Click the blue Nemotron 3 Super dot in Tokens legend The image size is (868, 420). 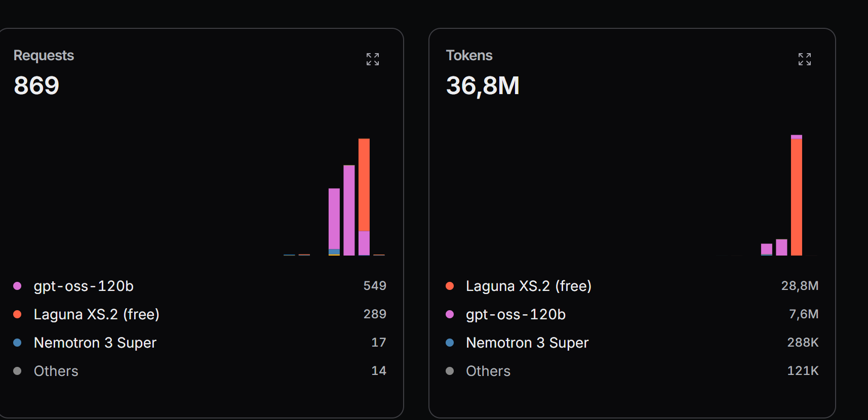click(450, 343)
